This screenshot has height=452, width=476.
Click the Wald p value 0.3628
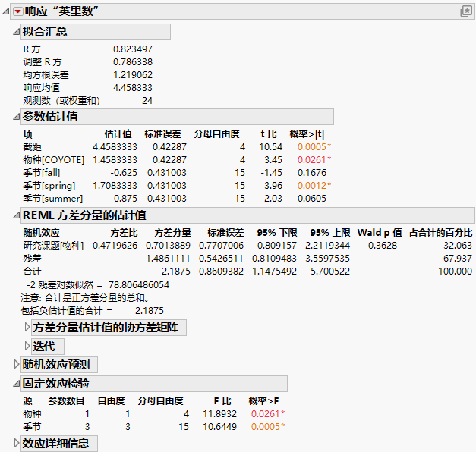pyautogui.click(x=383, y=246)
